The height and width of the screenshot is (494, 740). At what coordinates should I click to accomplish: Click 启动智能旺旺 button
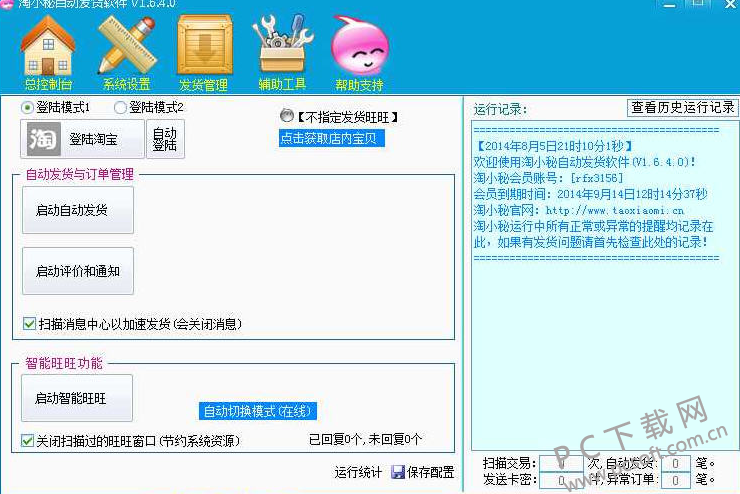click(x=77, y=398)
